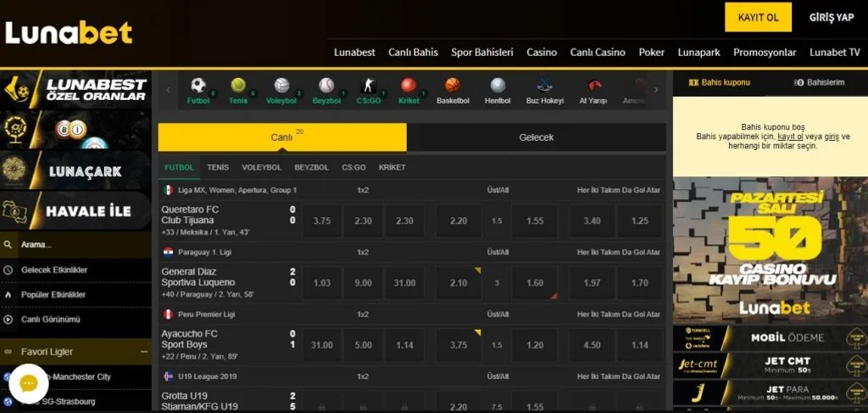Viewport: 868px width, 413px height.
Task: Pick the Hentbol sport icon
Action: (x=498, y=86)
